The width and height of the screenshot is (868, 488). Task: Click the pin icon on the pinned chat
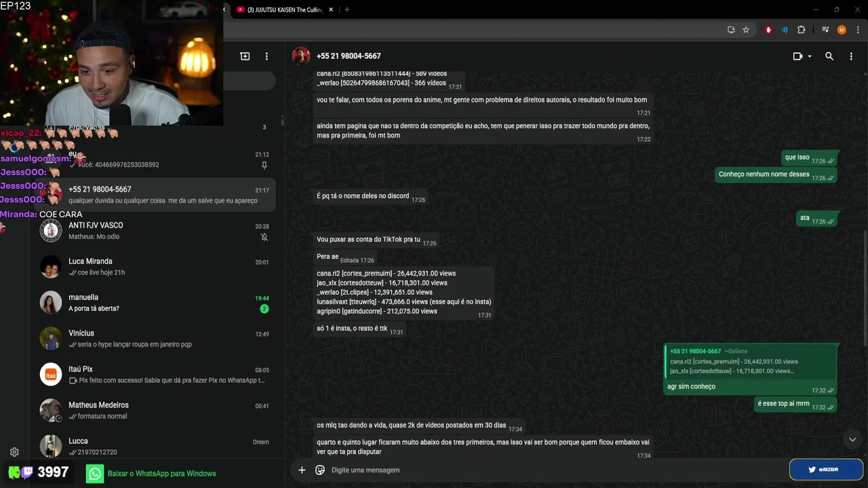click(x=264, y=165)
